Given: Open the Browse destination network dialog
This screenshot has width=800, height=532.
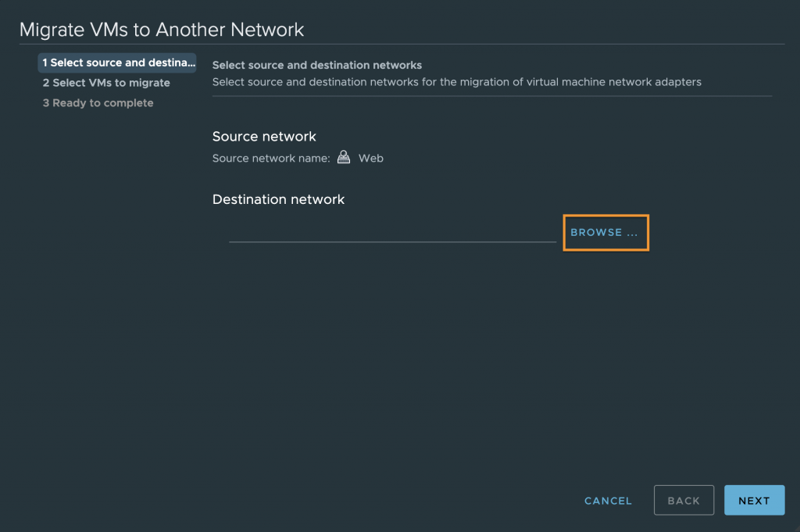Looking at the screenshot, I should (x=605, y=233).
